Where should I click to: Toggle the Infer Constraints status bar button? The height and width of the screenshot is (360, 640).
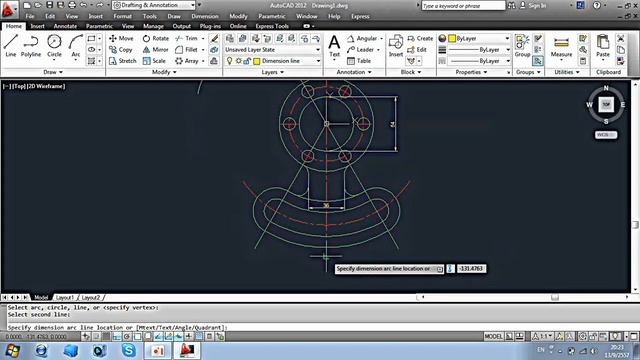pos(86,336)
